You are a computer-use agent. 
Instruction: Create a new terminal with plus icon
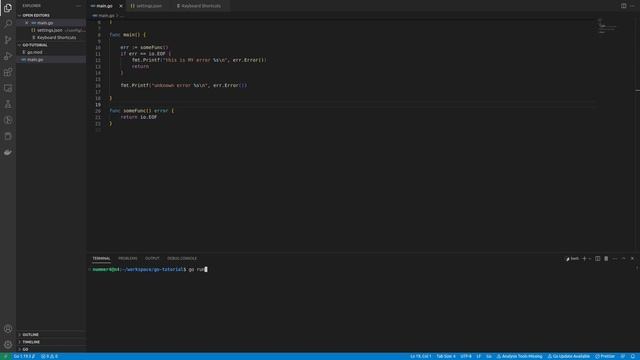coord(584,258)
